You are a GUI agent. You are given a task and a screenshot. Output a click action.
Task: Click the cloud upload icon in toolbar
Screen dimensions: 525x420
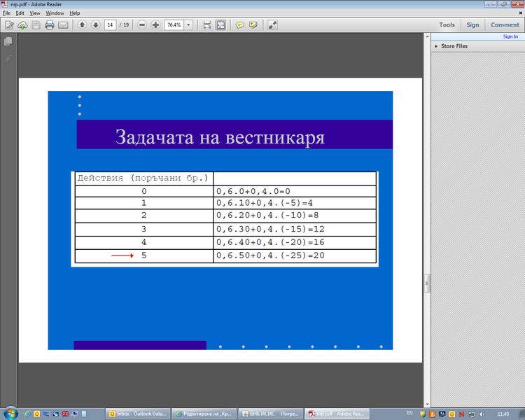22,25
